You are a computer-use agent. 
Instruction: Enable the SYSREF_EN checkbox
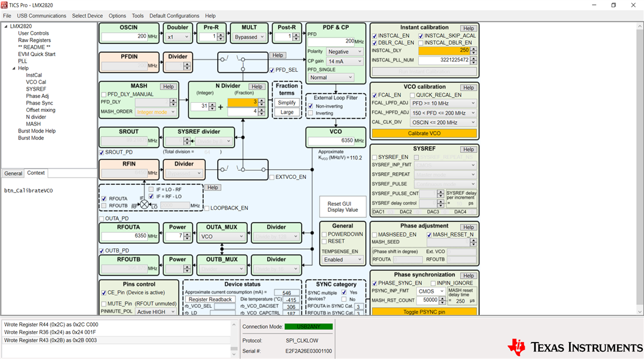click(x=374, y=158)
